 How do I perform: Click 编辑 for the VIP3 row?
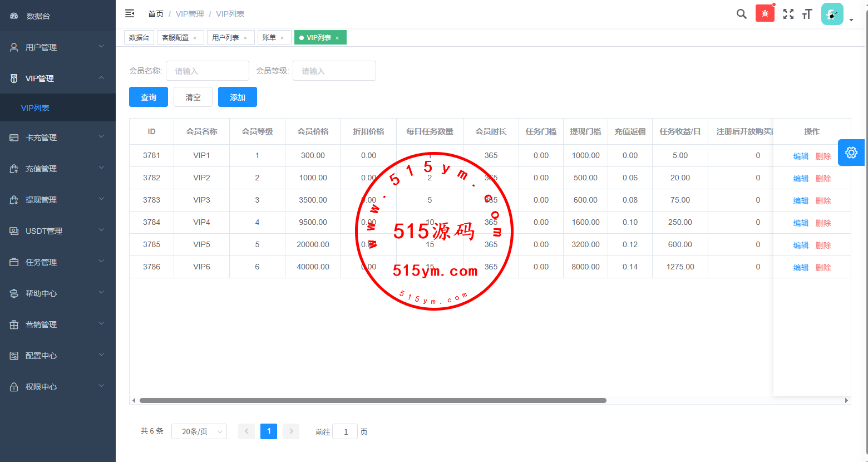[800, 200]
